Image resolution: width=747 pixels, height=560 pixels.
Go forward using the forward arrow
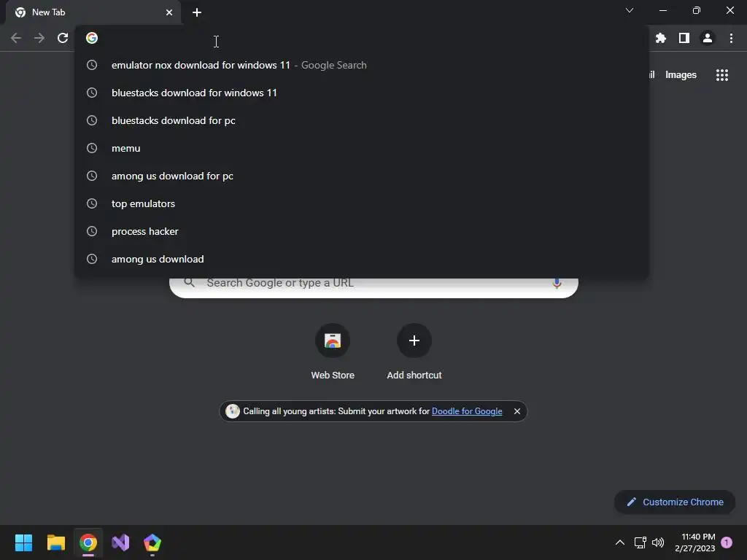[39, 38]
